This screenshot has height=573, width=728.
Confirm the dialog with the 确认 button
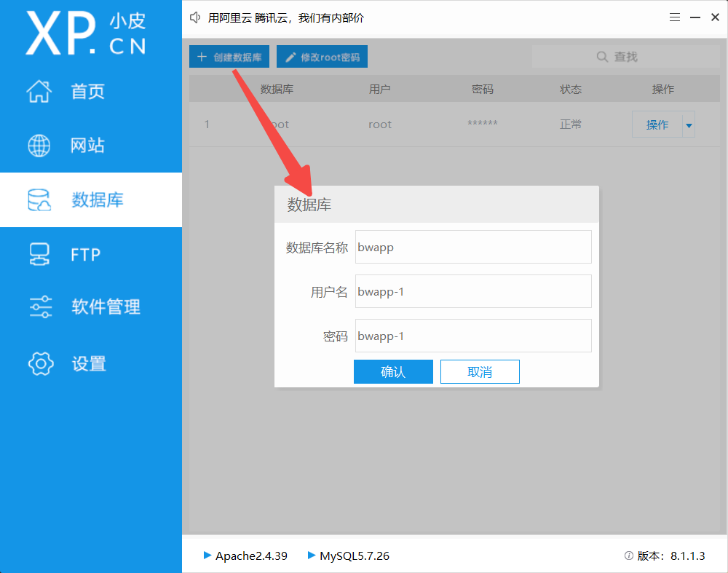coord(393,371)
